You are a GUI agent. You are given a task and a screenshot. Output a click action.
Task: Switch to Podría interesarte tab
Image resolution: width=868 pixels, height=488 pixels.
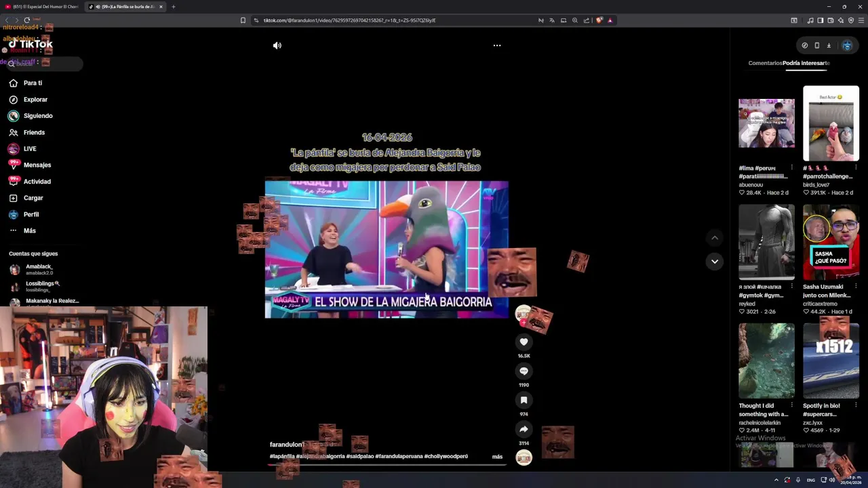click(806, 63)
